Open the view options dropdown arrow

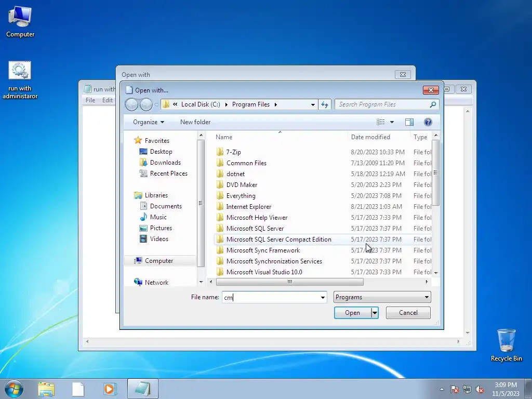point(392,122)
